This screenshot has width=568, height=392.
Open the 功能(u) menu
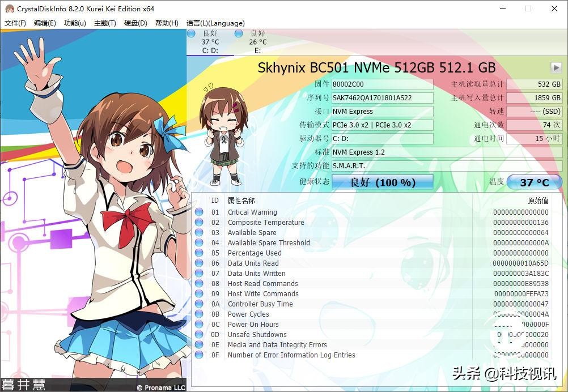click(74, 23)
